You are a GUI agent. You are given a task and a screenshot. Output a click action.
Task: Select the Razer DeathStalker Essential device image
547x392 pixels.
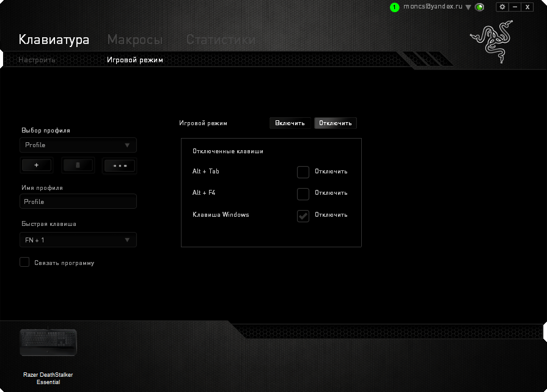coord(48,342)
